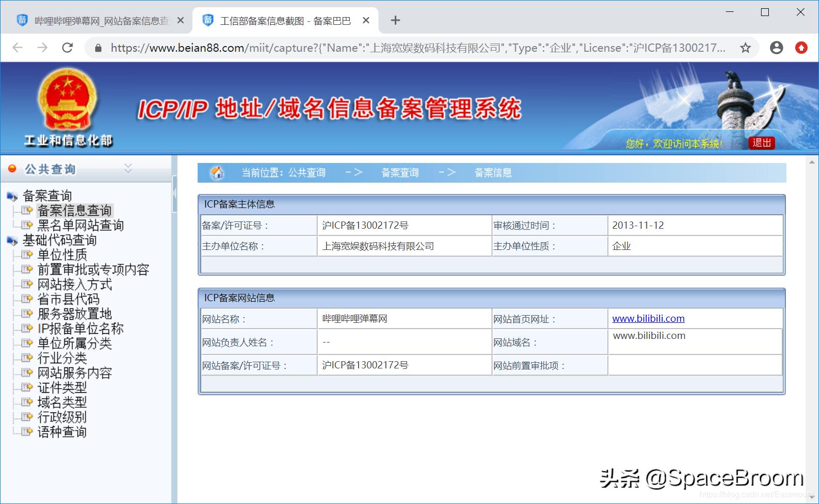Viewport: 819px width, 504px height.
Task: Open 备案信息查询 in the sidebar
Action: [x=75, y=210]
